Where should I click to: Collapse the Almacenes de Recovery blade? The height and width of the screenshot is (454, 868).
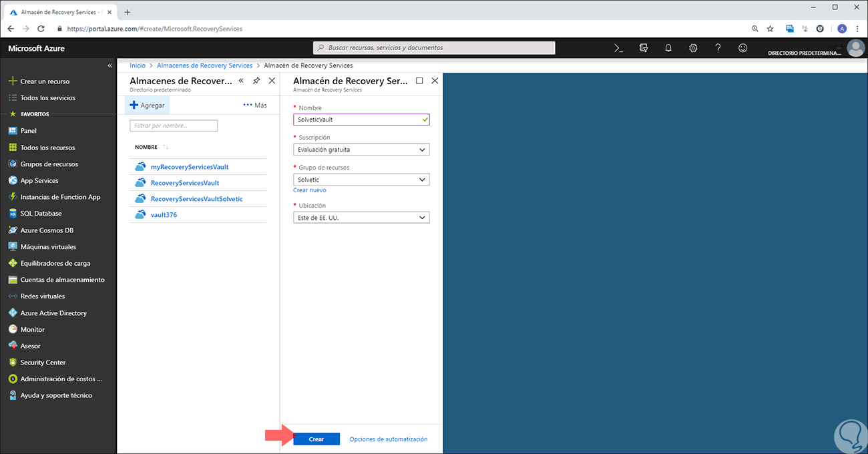point(241,81)
